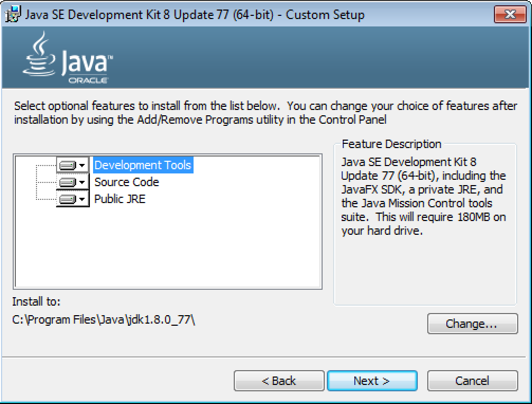The width and height of the screenshot is (532, 404).
Task: Select the Public JRE feature row
Action: pyautogui.click(x=120, y=199)
